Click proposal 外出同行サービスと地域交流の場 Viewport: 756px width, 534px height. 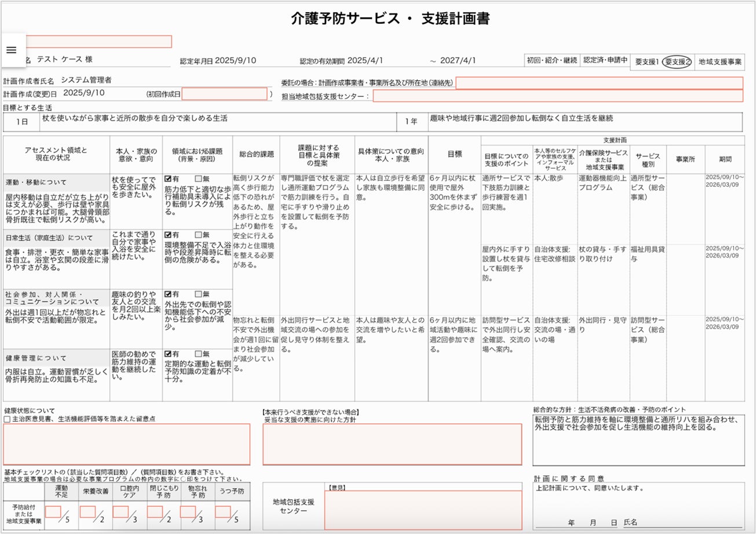coord(316,335)
